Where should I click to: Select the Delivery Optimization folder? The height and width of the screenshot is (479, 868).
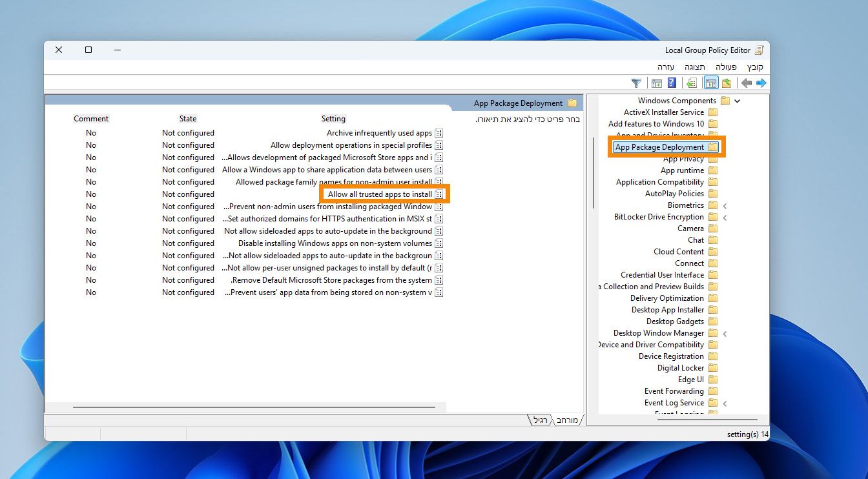click(x=666, y=298)
